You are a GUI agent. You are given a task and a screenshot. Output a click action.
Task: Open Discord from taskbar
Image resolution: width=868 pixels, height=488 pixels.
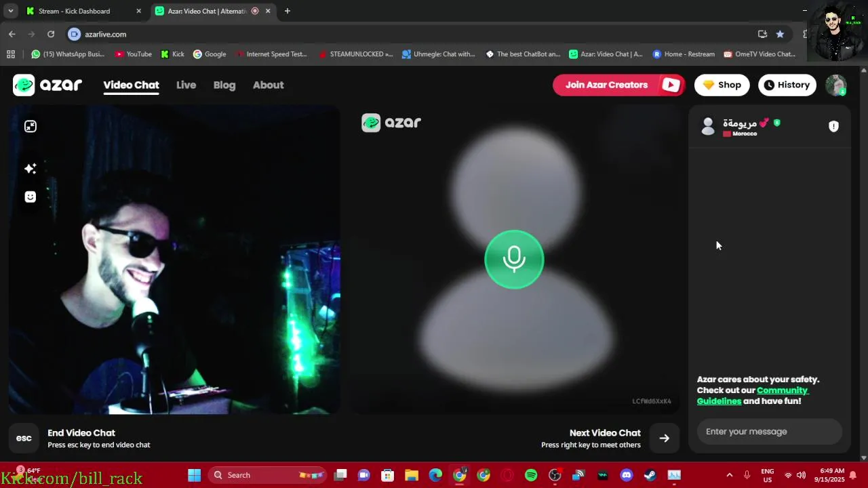[627, 475]
